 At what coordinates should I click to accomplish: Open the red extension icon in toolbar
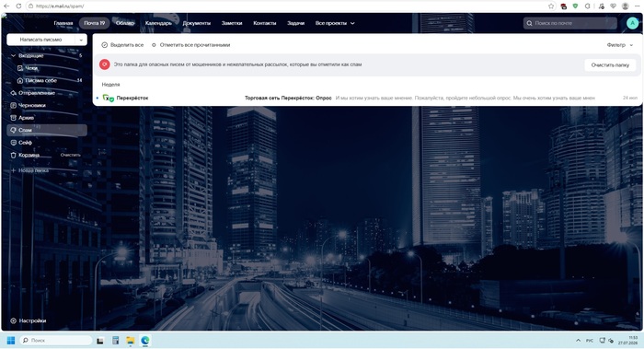(563, 6)
